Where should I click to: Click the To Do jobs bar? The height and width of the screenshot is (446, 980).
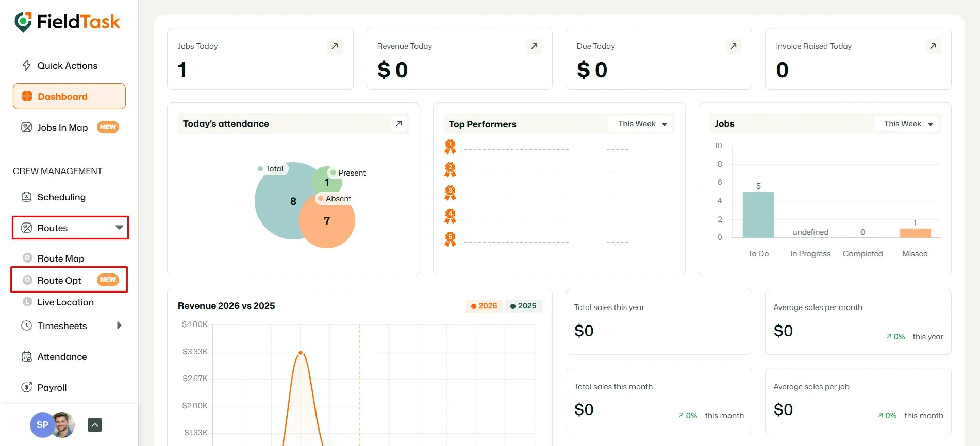pos(758,215)
